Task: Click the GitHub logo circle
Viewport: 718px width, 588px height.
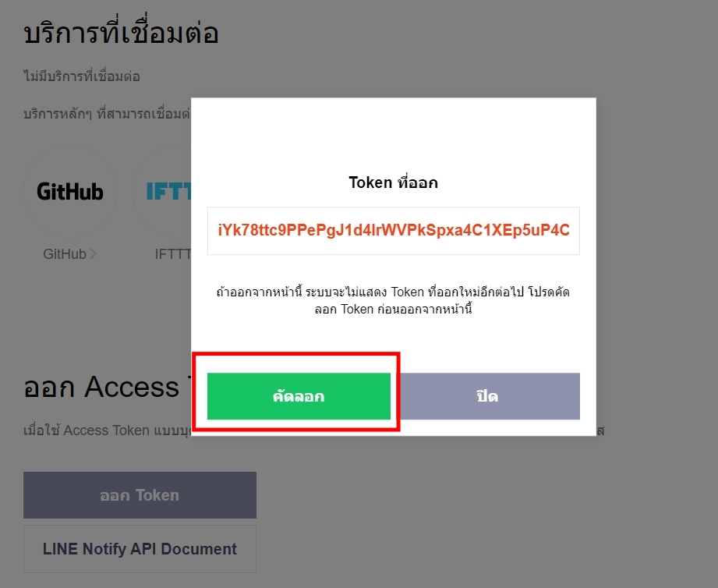Action: (x=70, y=191)
